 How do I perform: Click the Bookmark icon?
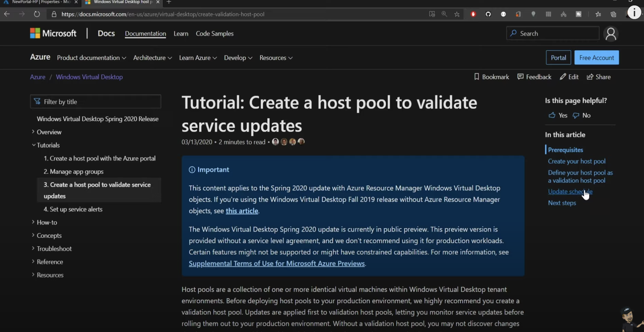pyautogui.click(x=477, y=77)
